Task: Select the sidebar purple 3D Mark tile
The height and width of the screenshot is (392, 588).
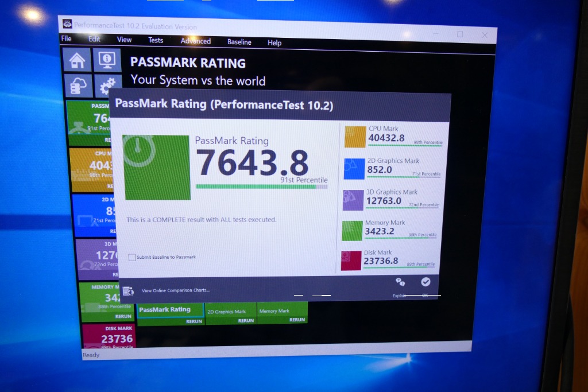Action: click(x=97, y=260)
